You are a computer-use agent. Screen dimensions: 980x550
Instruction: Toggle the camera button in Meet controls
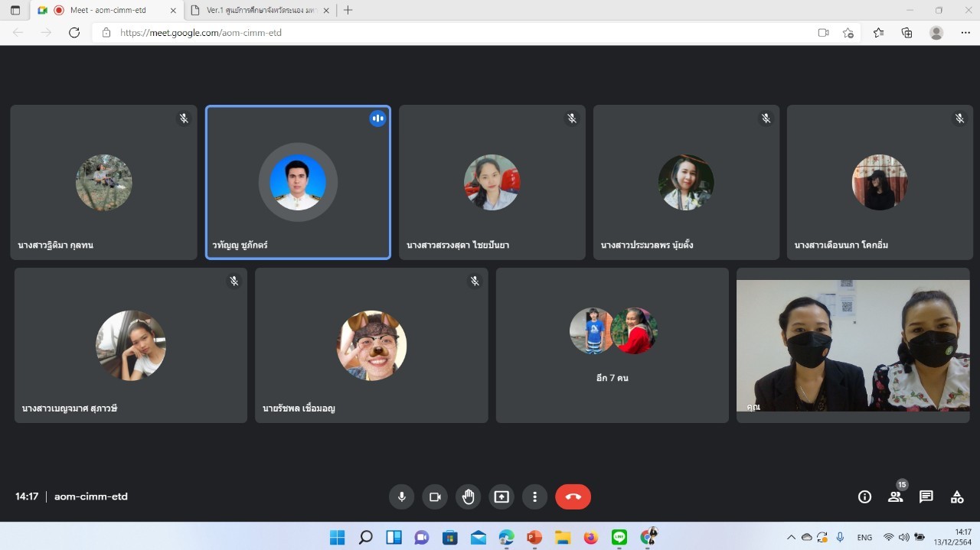435,496
